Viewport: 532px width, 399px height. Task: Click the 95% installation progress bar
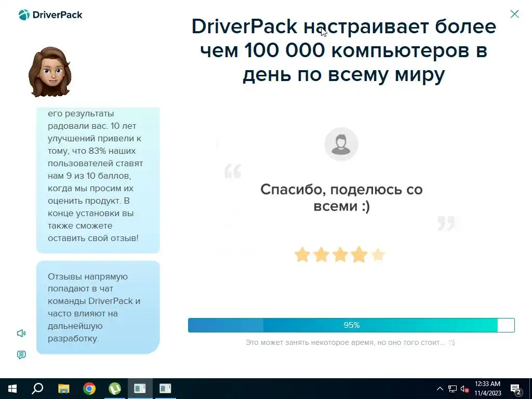click(351, 325)
